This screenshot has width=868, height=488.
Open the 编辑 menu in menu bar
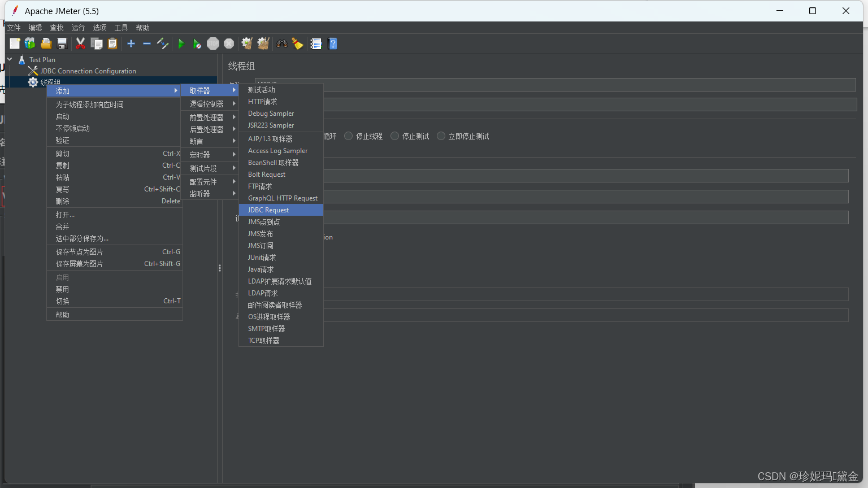[x=35, y=28]
